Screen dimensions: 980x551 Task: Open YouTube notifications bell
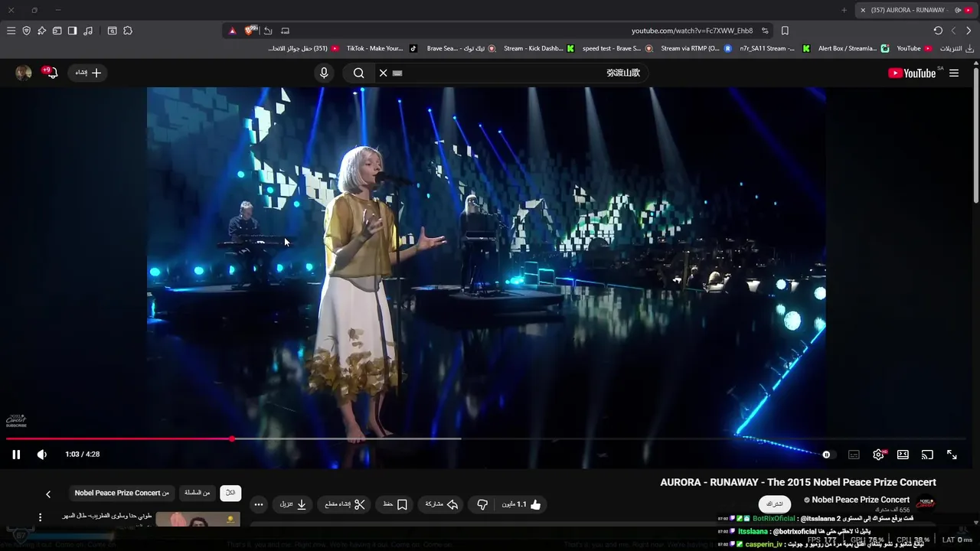[51, 73]
